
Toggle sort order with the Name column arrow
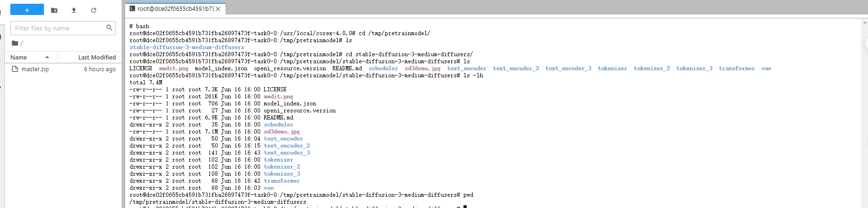[47, 57]
